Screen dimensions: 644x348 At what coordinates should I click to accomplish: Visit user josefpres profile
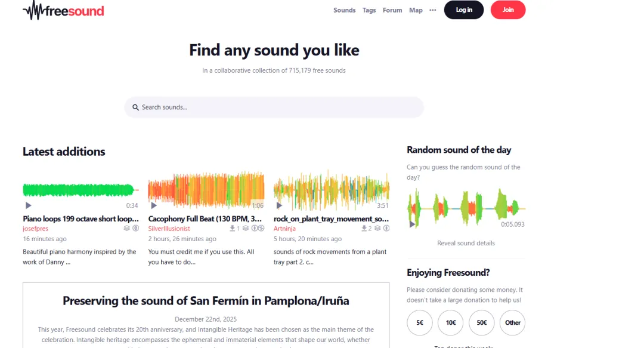click(x=35, y=229)
